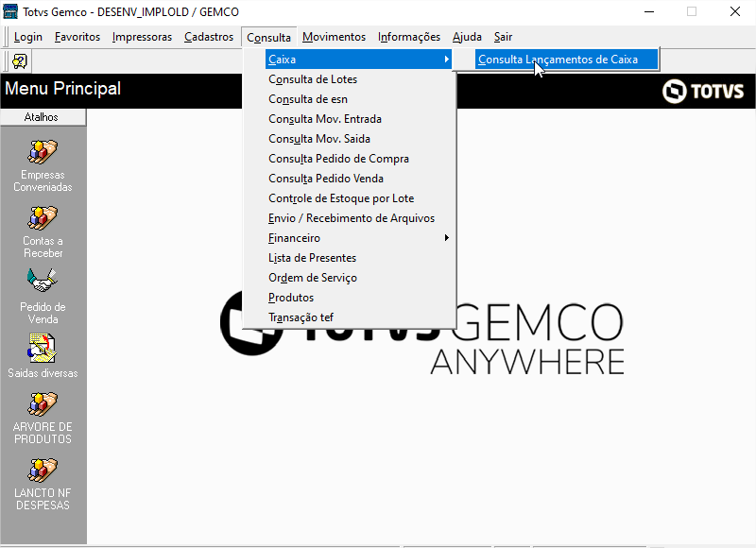Open the LANCTO NF DESPESAS shortcut icon

[x=43, y=470]
